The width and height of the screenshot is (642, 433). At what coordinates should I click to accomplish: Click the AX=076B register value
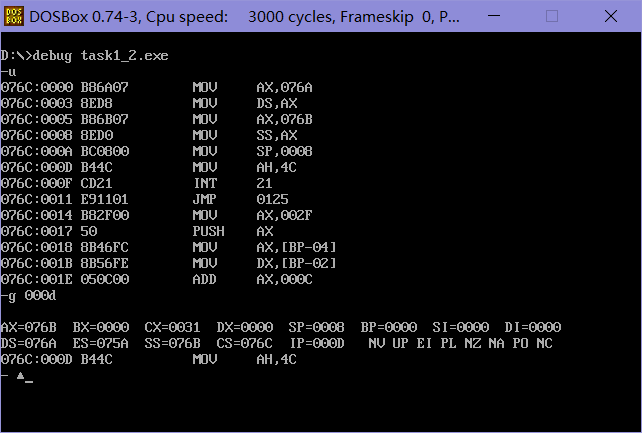coord(29,327)
